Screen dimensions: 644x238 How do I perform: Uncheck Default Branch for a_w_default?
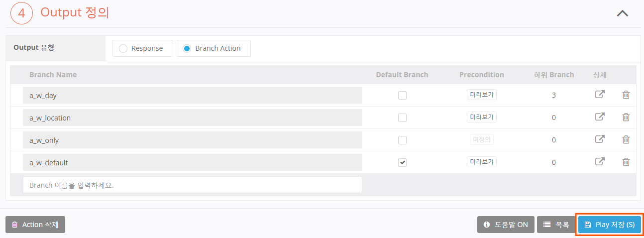[x=402, y=162]
